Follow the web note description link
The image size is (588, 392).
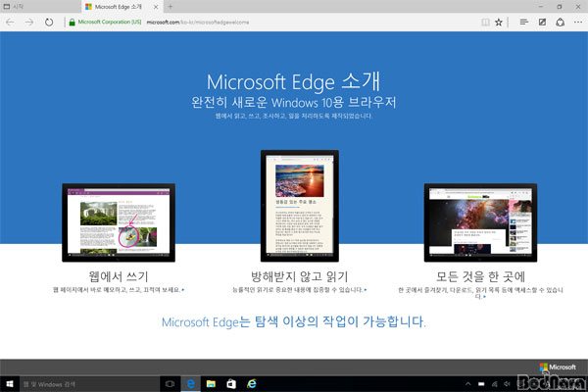pyautogui.click(x=119, y=290)
